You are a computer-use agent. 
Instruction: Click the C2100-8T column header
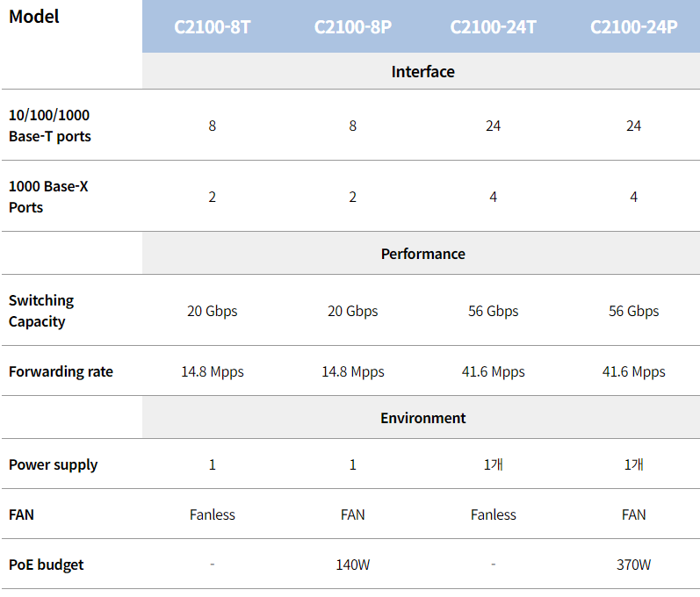click(212, 27)
